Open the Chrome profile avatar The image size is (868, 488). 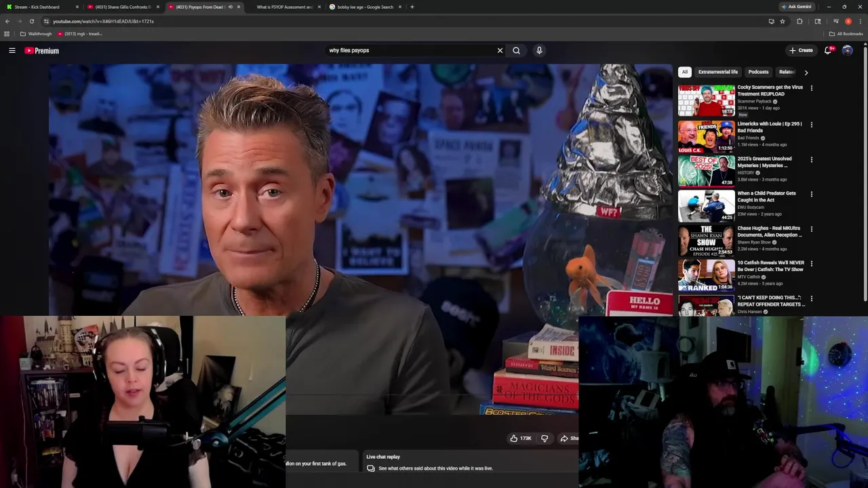point(848,21)
